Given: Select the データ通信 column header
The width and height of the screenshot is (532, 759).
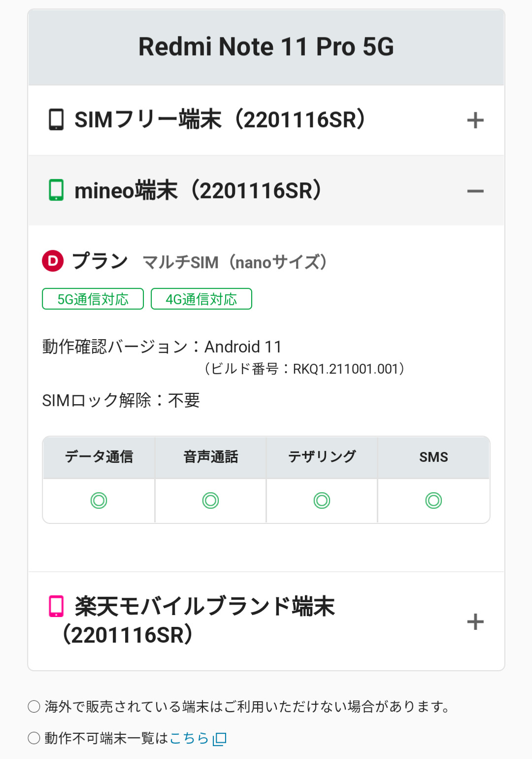Looking at the screenshot, I should (x=99, y=457).
